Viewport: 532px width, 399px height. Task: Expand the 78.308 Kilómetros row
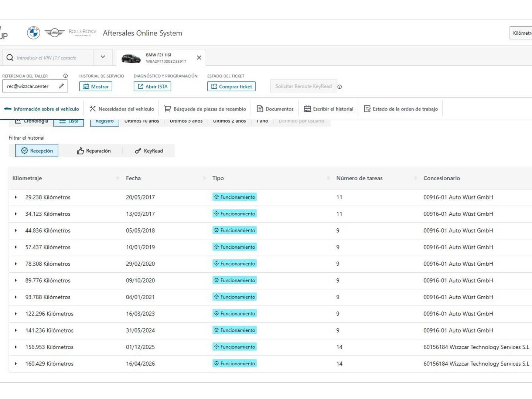pos(16,264)
